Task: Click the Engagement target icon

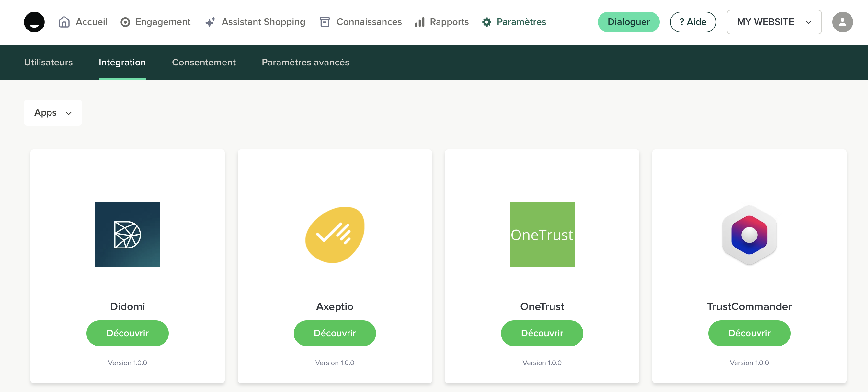Action: 125,22
